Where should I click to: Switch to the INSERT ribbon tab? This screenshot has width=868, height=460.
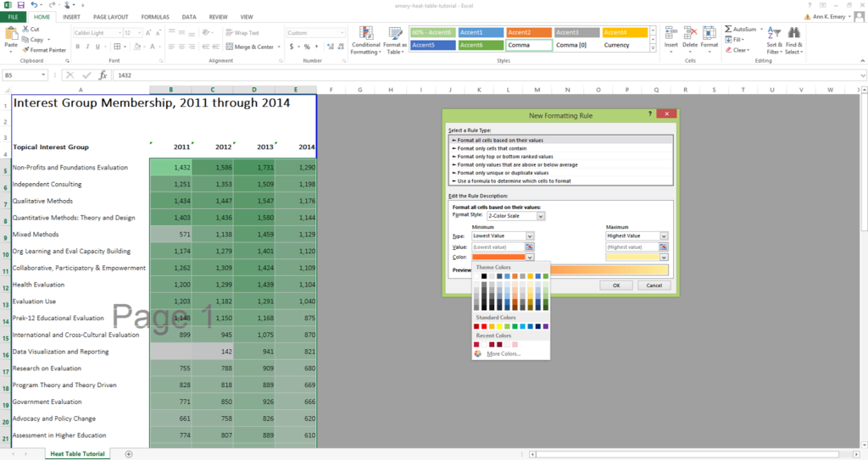71,17
